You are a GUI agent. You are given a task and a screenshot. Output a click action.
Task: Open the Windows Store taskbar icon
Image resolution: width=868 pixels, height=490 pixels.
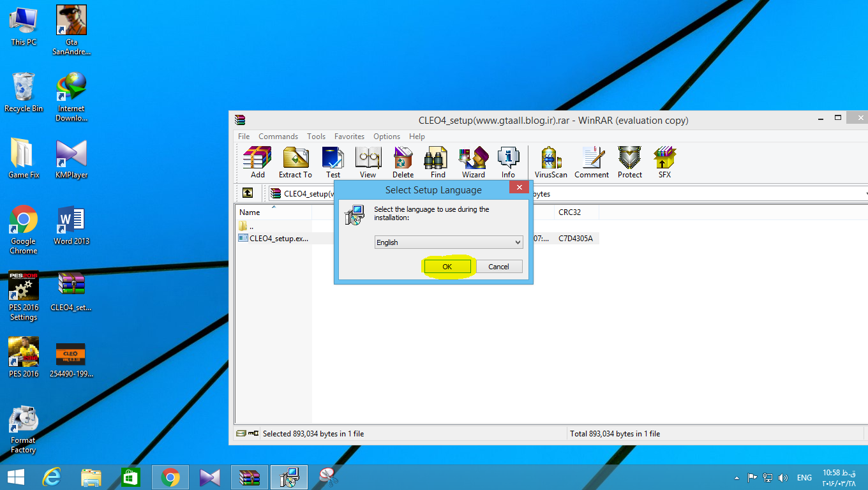[131, 477]
